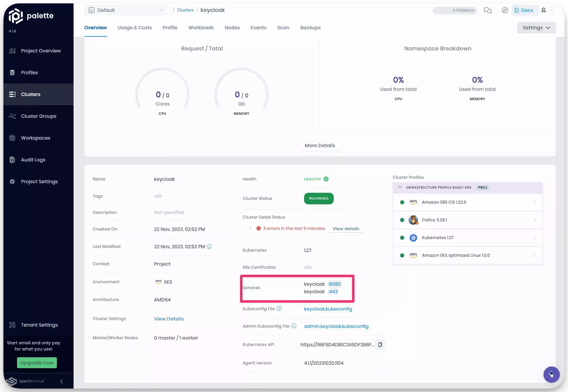
Task: Open the Workspaces sidebar item
Action: coord(35,138)
